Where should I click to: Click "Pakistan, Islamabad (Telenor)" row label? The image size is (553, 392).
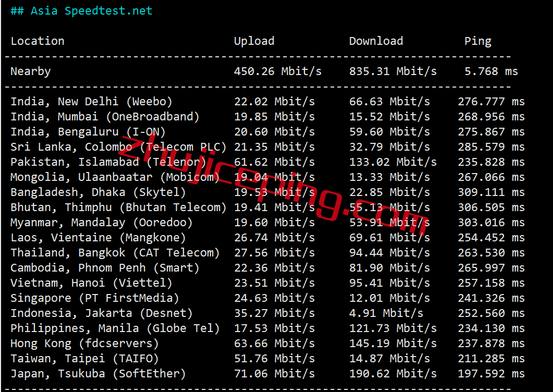click(108, 162)
